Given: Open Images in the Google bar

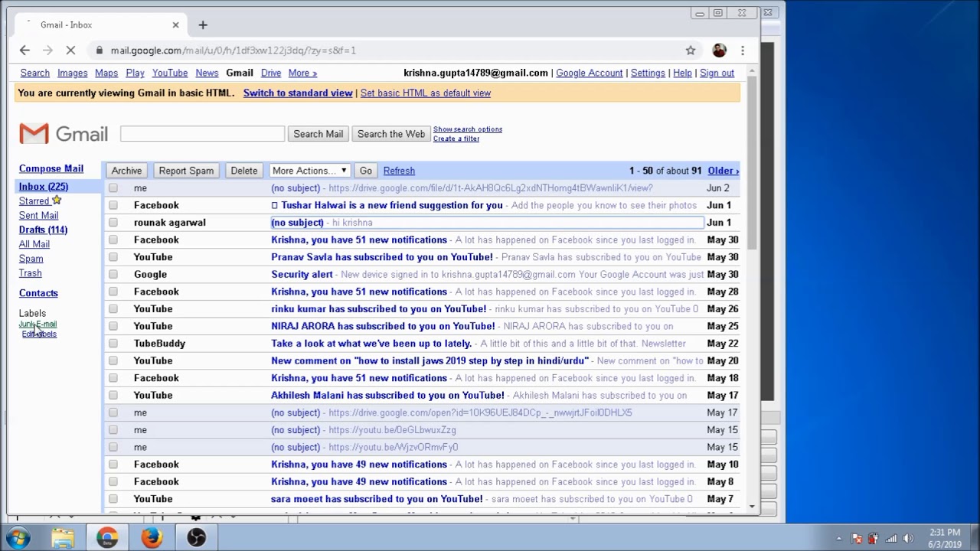Looking at the screenshot, I should (72, 73).
